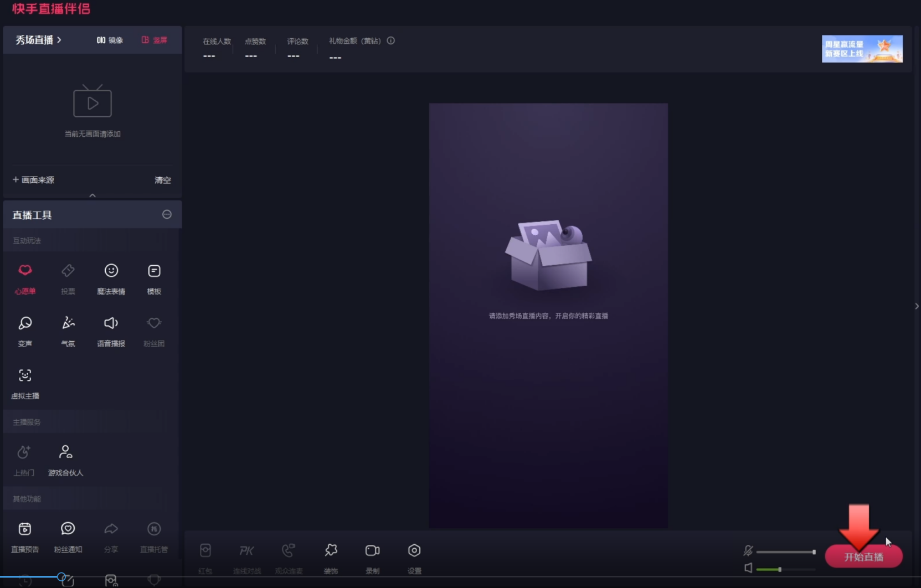Viewport: 921px width, 588px height.
Task: Click the 点赞数 likes count stat
Action: click(255, 48)
